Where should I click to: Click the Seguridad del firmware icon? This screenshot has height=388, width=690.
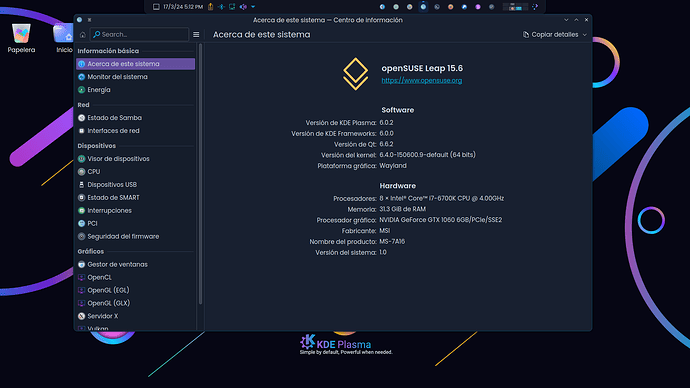click(x=81, y=237)
